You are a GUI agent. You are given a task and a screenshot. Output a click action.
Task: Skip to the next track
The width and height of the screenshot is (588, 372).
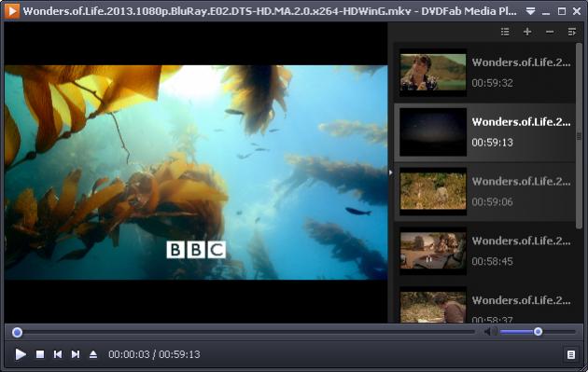coord(76,354)
